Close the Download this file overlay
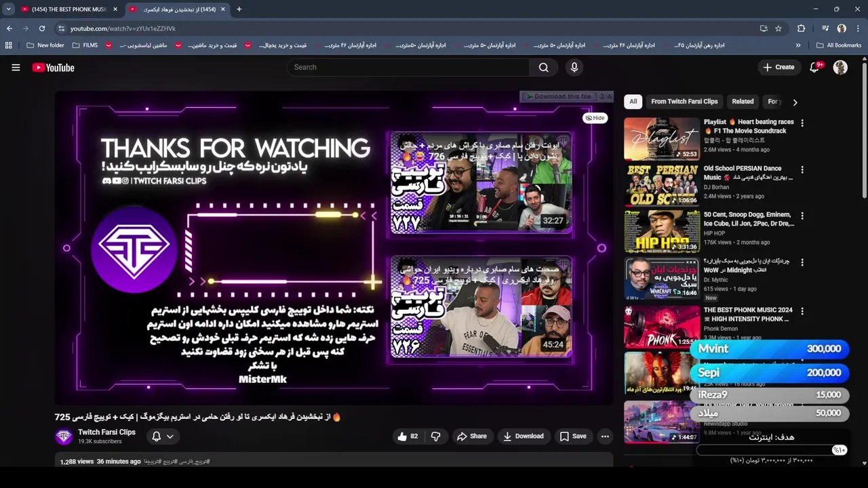This screenshot has height=488, width=868. (608, 96)
